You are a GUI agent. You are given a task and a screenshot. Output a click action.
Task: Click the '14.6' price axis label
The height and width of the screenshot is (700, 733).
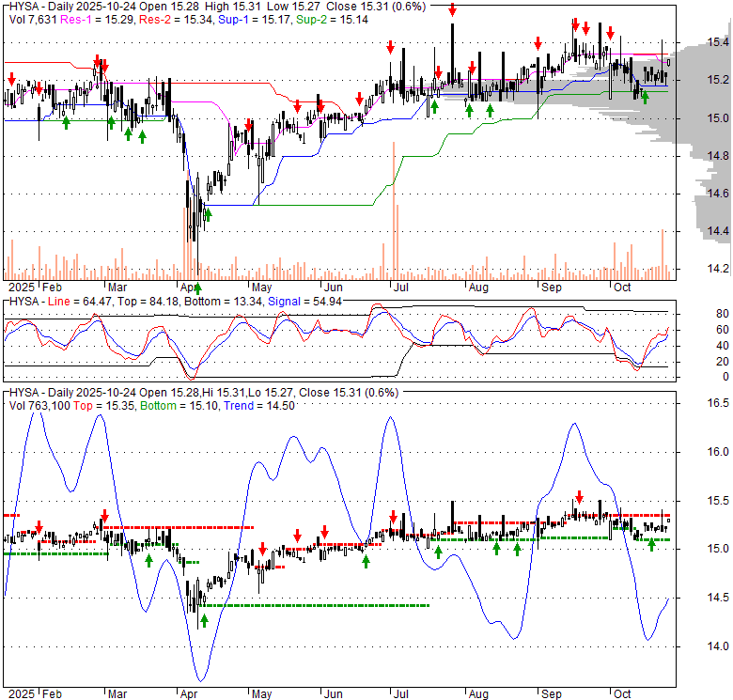click(718, 194)
